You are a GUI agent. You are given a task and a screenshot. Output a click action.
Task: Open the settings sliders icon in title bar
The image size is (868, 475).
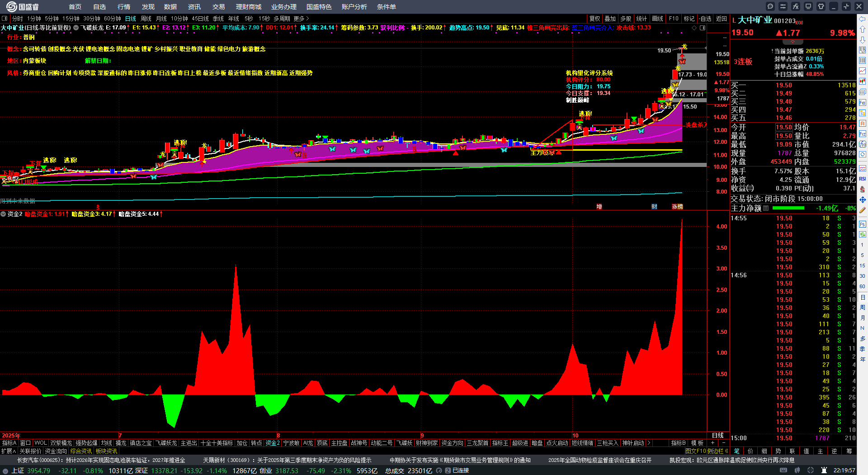[783, 6]
